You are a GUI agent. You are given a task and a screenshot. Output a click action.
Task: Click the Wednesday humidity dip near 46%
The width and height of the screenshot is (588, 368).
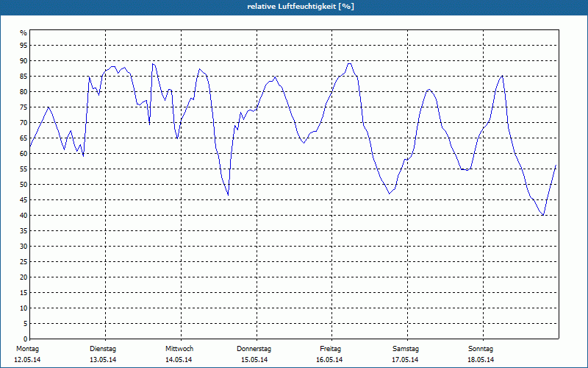[228, 195]
